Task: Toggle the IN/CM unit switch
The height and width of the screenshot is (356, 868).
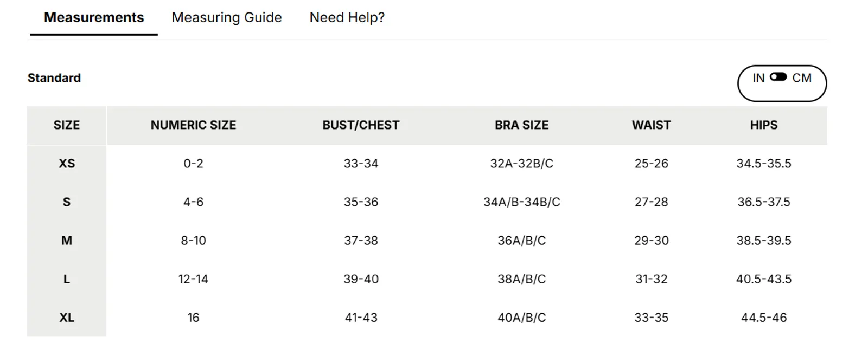Action: click(x=778, y=77)
